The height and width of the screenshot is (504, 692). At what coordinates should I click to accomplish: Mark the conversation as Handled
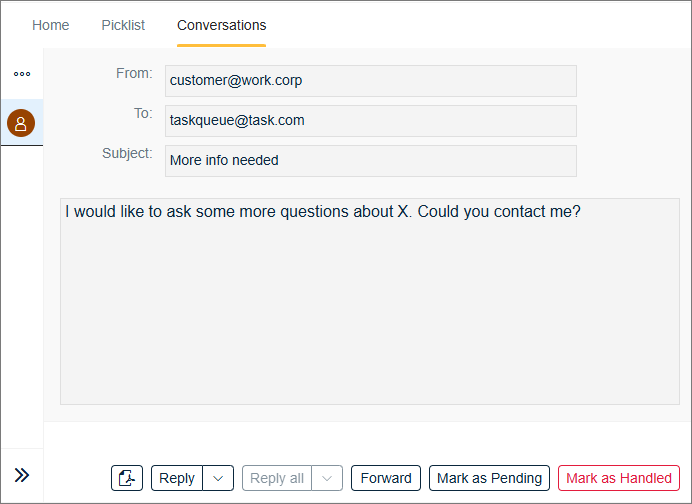pos(619,478)
